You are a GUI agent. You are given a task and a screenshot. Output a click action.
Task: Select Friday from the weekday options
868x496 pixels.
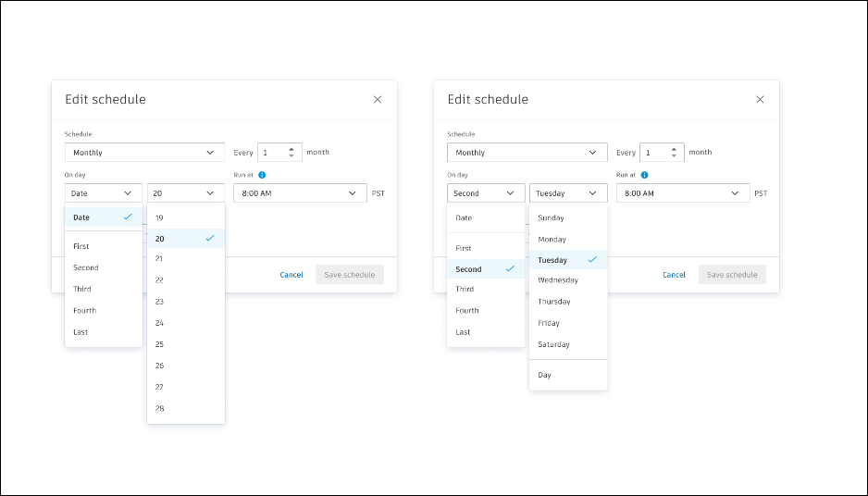pos(568,324)
